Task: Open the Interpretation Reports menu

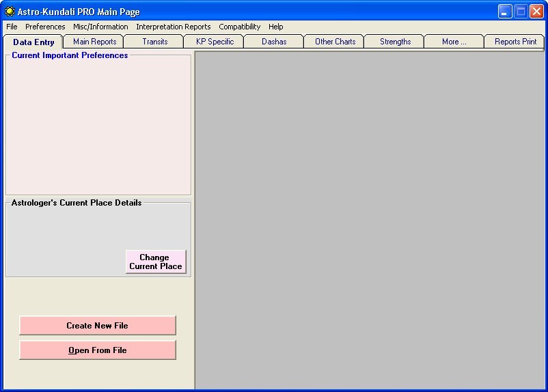Action: click(x=174, y=27)
